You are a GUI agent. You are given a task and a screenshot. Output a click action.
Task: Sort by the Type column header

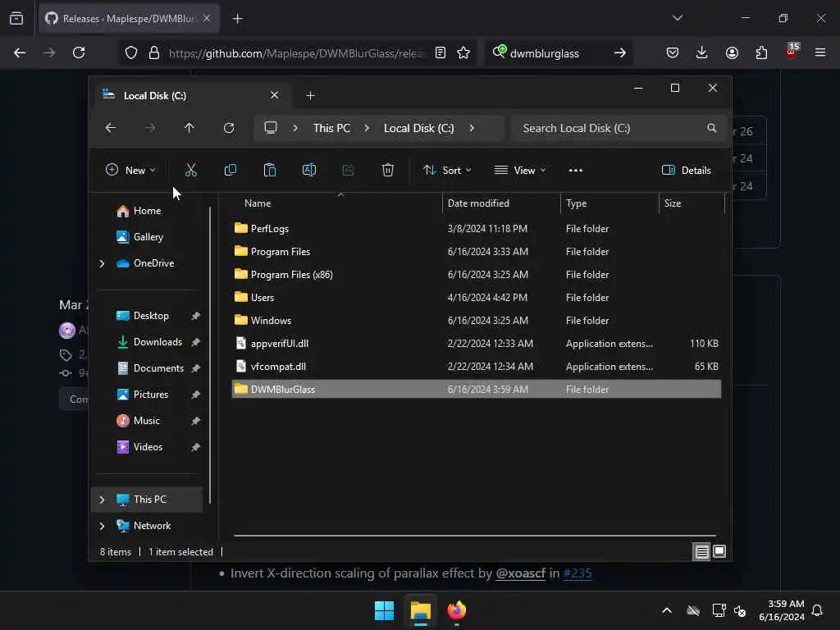577,203
